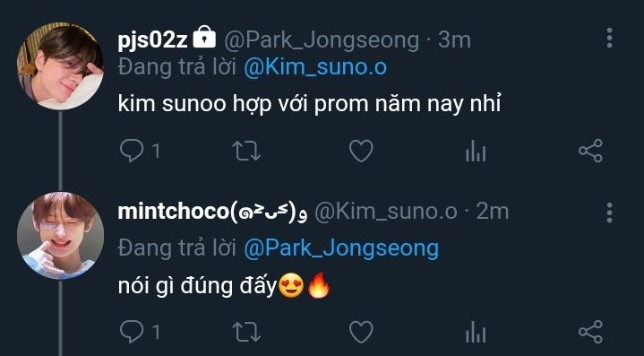Image resolution: width=644 pixels, height=356 pixels.
Task: Retweet mintchoco's reply
Action: [x=246, y=332]
